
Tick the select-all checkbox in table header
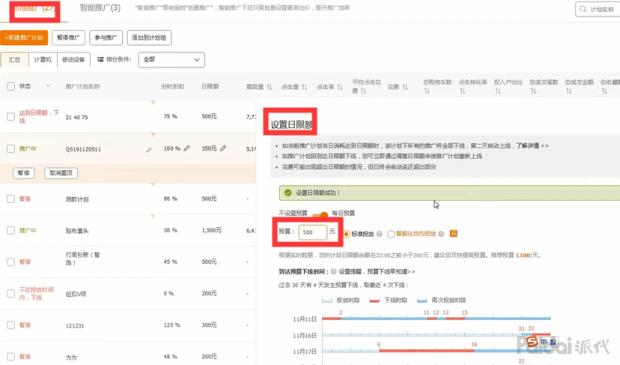coord(11,86)
